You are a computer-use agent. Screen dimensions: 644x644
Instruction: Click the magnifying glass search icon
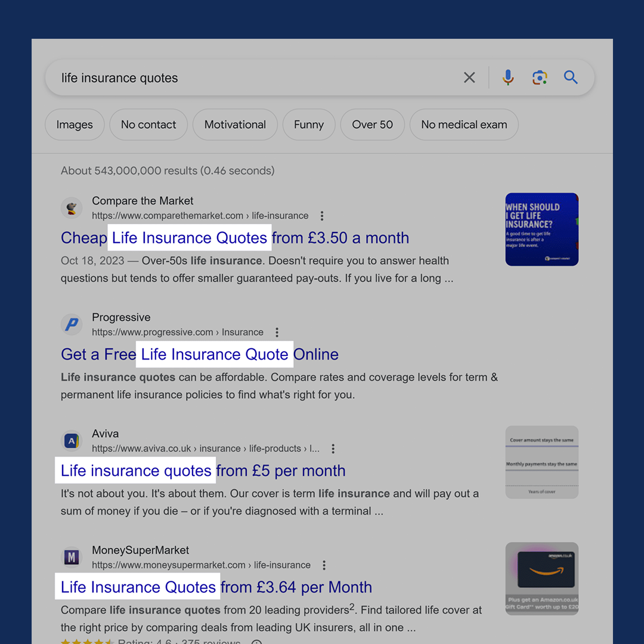(x=571, y=78)
